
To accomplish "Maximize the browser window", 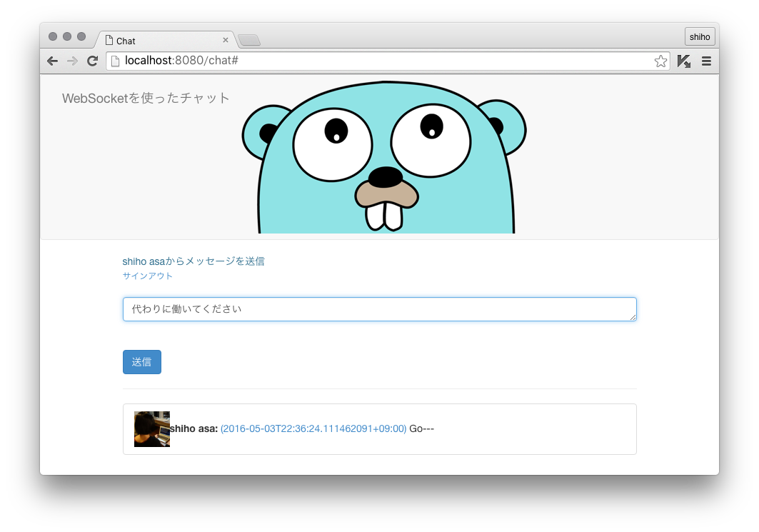I will [81, 36].
